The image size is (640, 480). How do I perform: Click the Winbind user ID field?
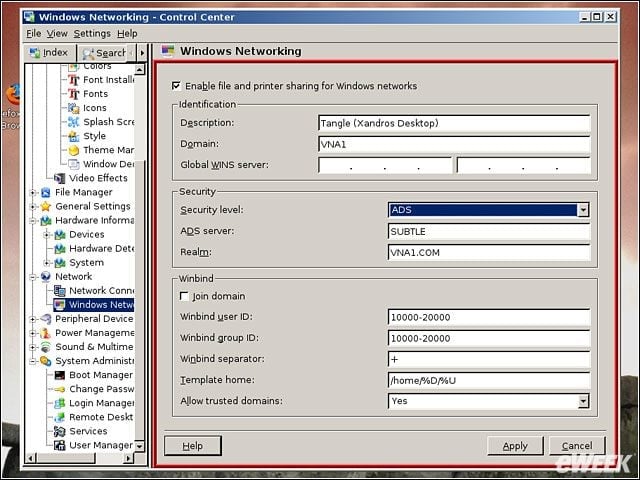pyautogui.click(x=489, y=318)
